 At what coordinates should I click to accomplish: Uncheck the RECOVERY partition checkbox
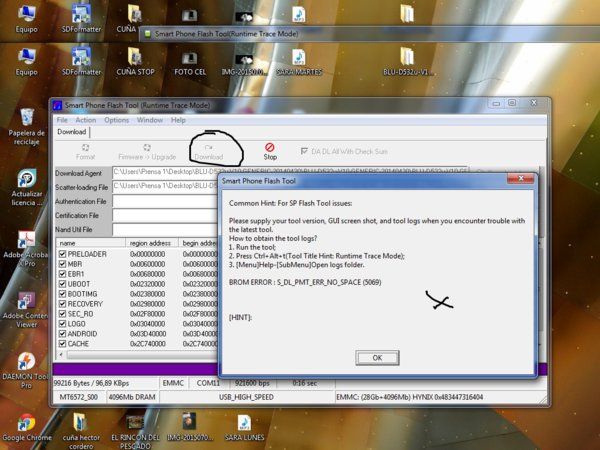pyautogui.click(x=62, y=304)
